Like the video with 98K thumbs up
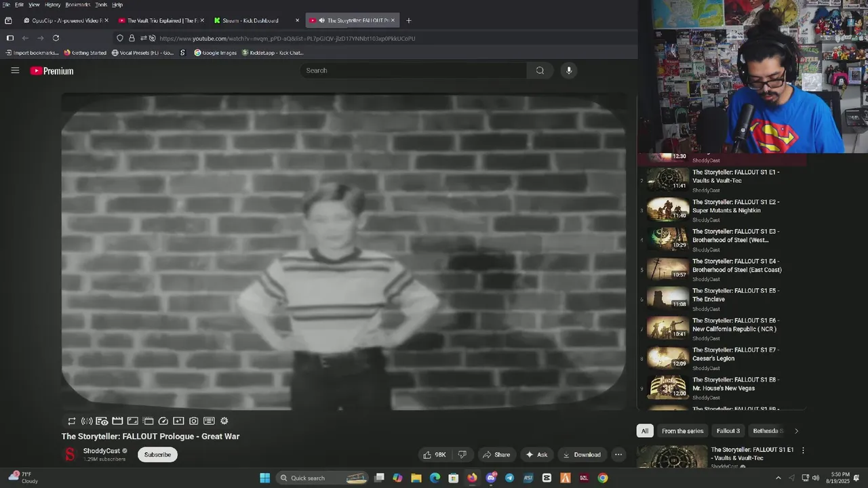 434,455
